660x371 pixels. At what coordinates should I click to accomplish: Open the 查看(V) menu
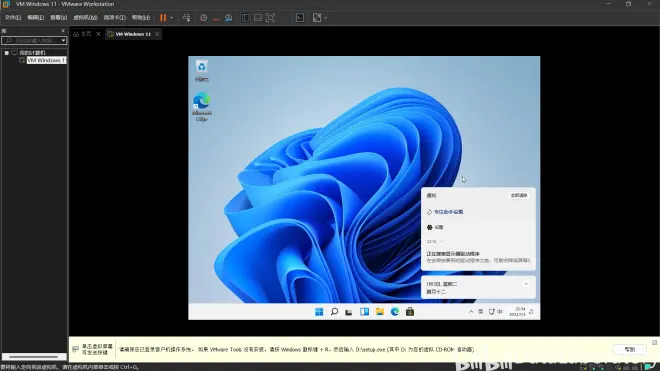coord(59,18)
